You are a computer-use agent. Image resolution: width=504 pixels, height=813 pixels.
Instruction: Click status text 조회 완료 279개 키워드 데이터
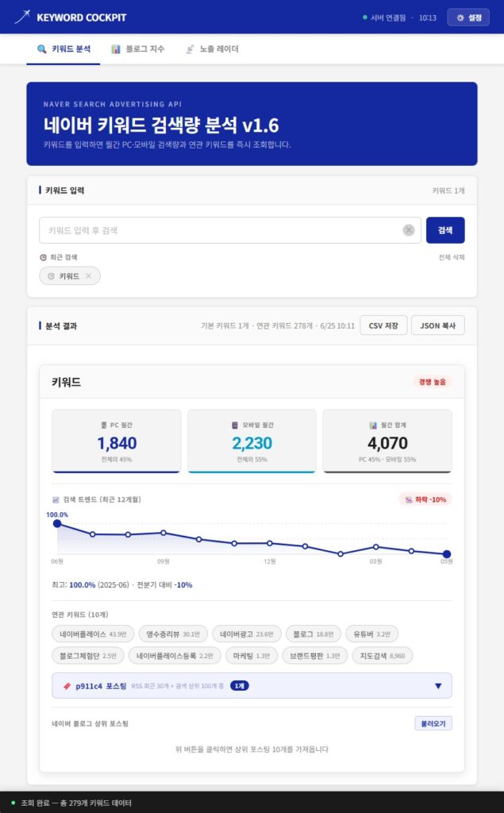click(x=76, y=803)
